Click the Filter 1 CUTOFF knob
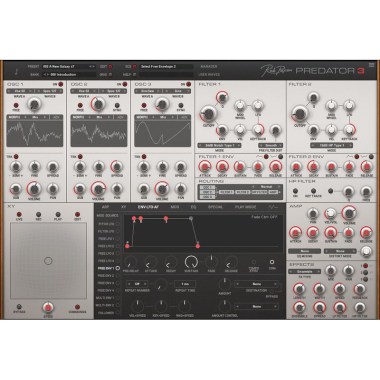Viewport: 380px width, 380px height. [x=208, y=114]
